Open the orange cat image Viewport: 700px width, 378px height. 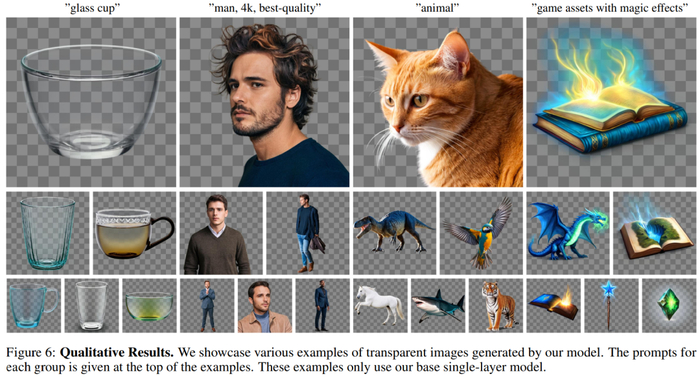point(438,102)
